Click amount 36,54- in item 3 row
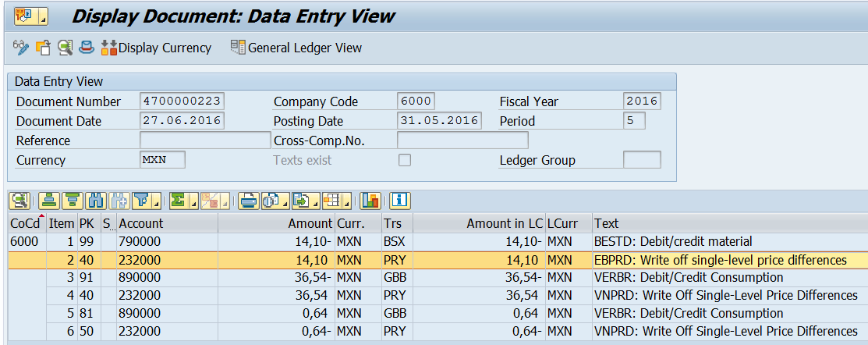This screenshot has width=868, height=345. coord(277,277)
